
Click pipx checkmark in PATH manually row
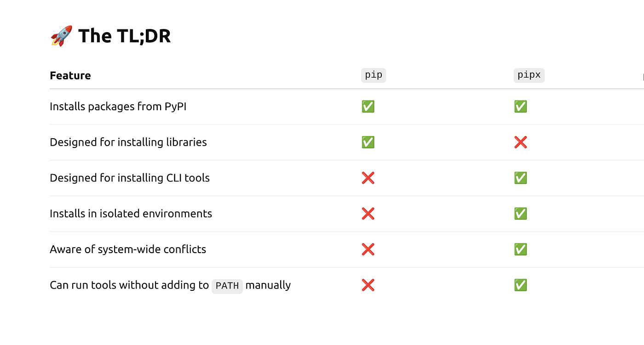[520, 285]
